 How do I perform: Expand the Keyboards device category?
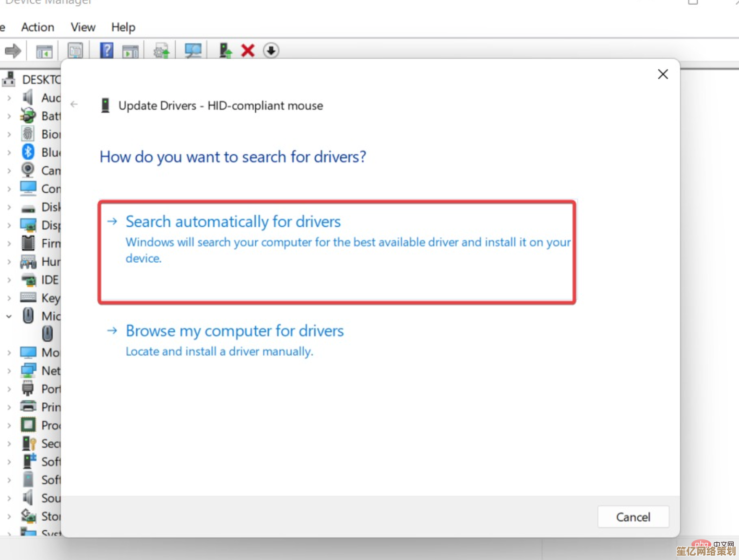click(x=9, y=298)
